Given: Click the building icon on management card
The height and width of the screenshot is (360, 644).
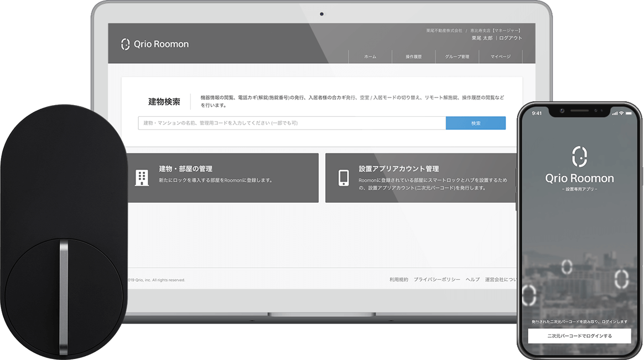Looking at the screenshot, I should [x=142, y=178].
